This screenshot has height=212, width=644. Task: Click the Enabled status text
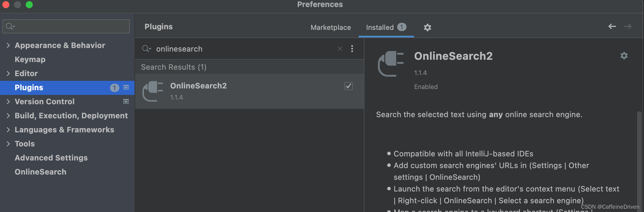pyautogui.click(x=426, y=87)
